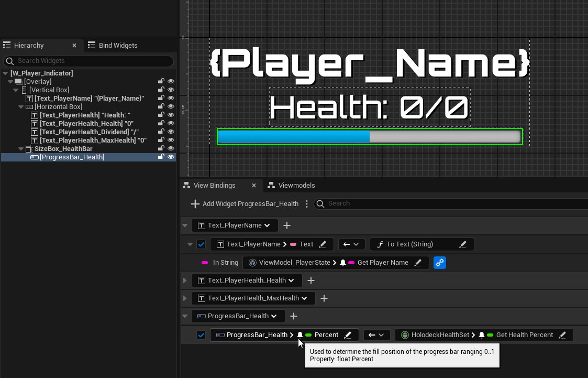
Task: Collapse the Vertical Box tree node
Action: 16,90
